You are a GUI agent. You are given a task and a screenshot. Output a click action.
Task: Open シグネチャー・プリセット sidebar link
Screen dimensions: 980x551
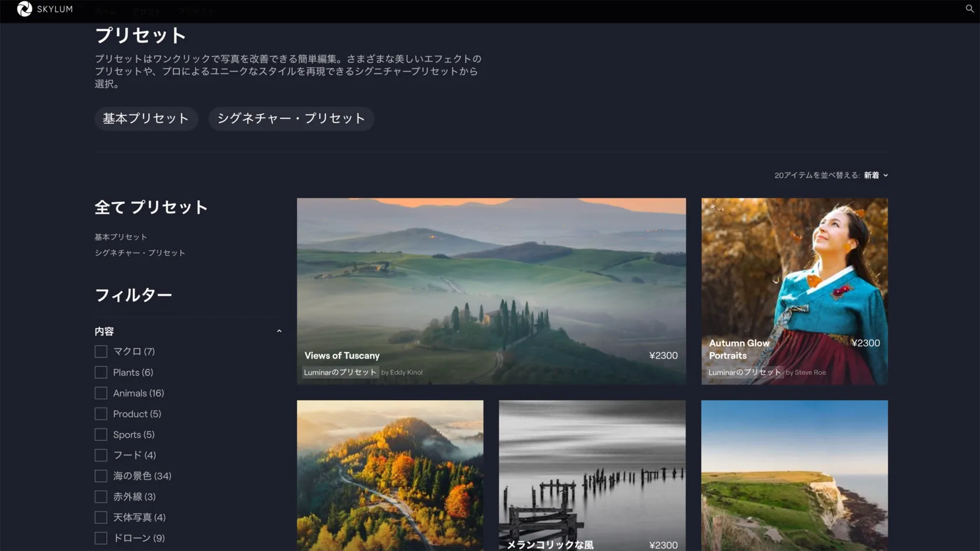pos(140,253)
